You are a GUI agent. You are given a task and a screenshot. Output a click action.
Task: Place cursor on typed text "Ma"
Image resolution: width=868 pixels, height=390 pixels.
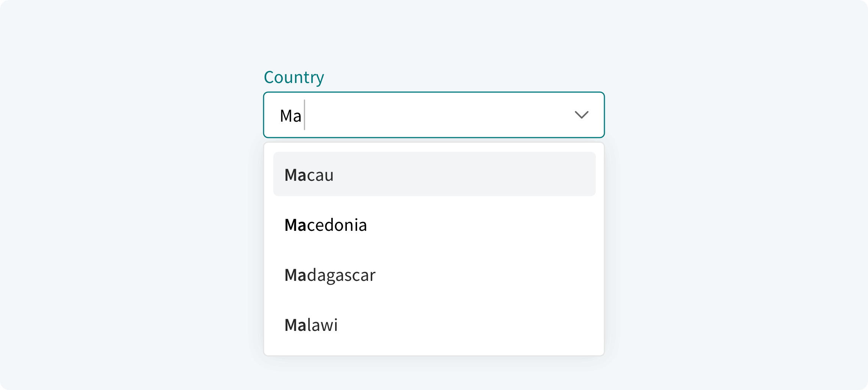[290, 116]
